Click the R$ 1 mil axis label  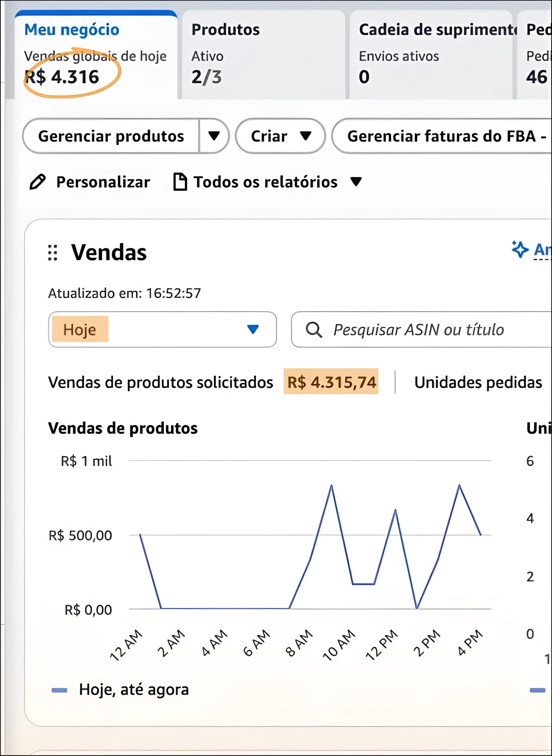click(86, 461)
